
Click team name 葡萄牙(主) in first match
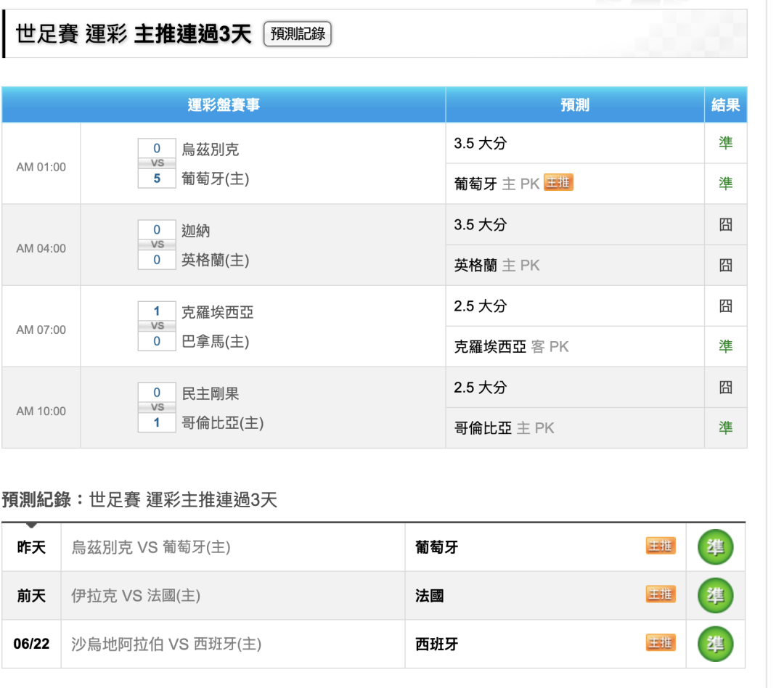click(215, 179)
